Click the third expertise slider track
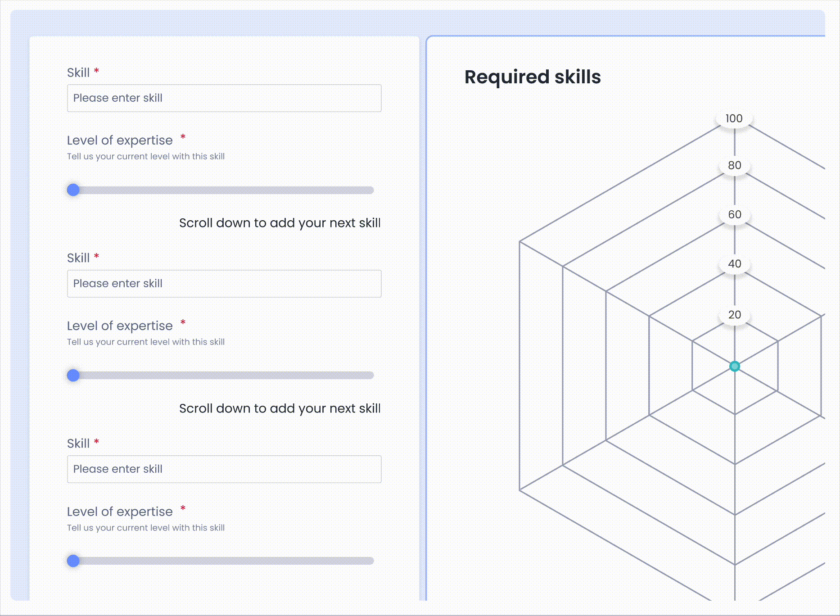840x616 pixels. pyautogui.click(x=225, y=561)
